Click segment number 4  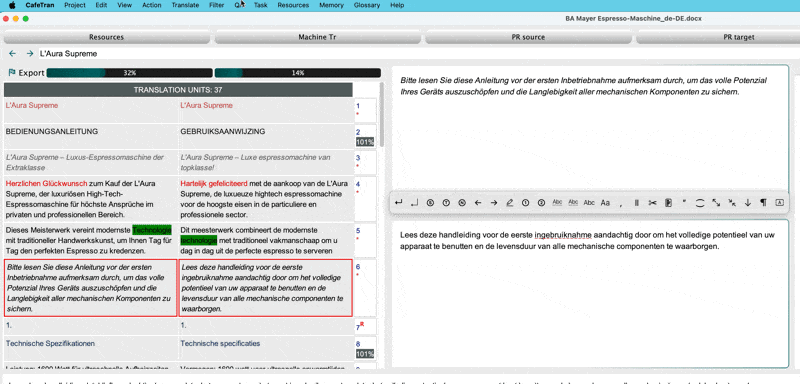[x=358, y=184]
